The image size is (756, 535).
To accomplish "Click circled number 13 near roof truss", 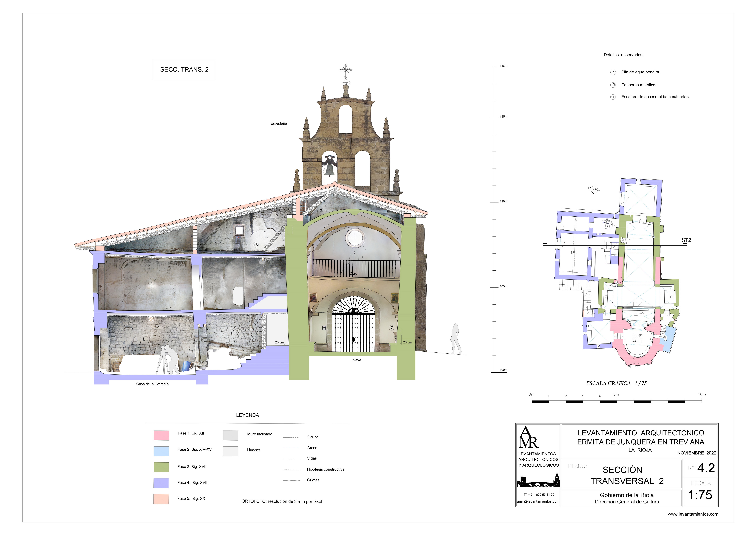I will [x=320, y=211].
